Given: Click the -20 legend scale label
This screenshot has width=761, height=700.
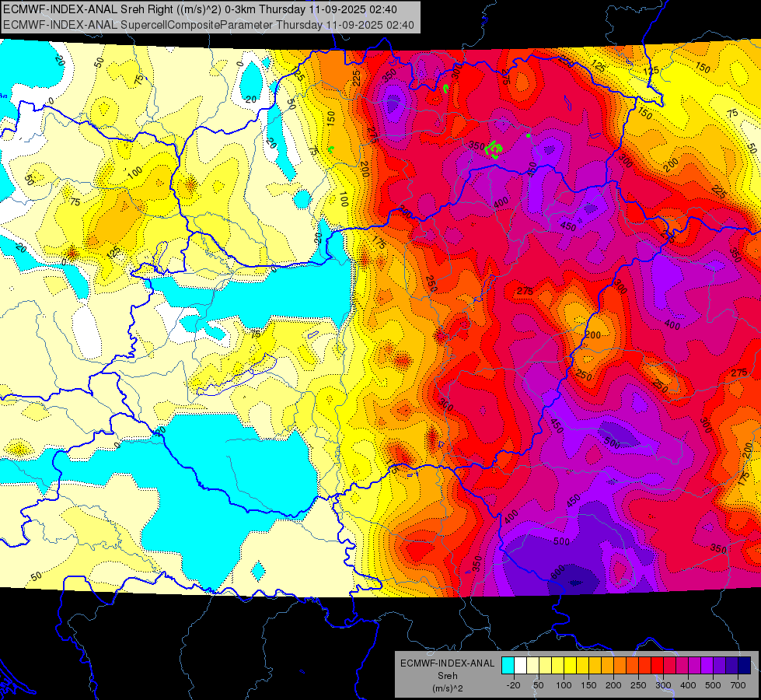Looking at the screenshot, I should (x=514, y=685).
